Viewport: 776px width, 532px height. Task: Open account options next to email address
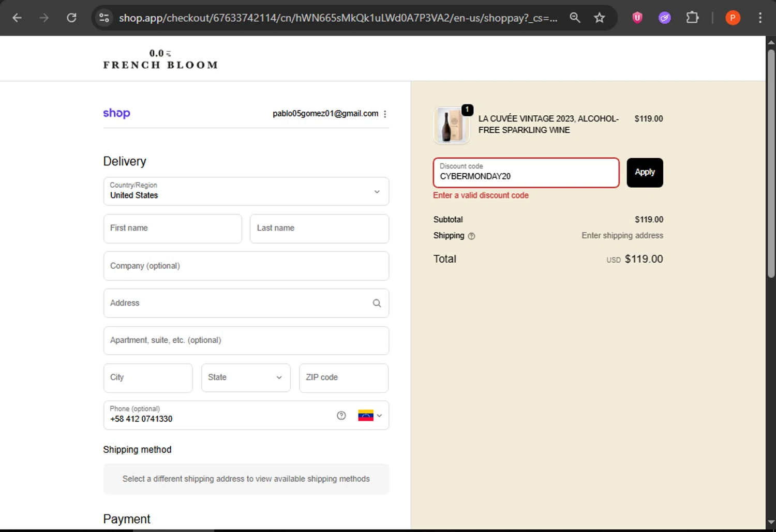(385, 114)
